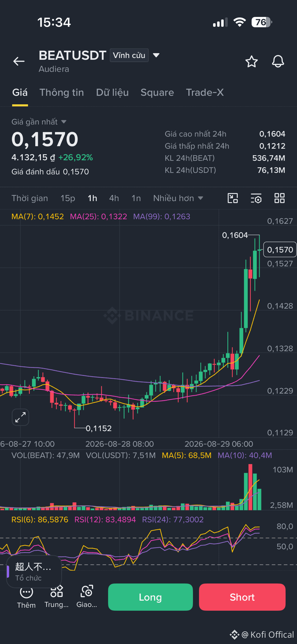
Task: Open the Trade-X tab
Action: [205, 93]
